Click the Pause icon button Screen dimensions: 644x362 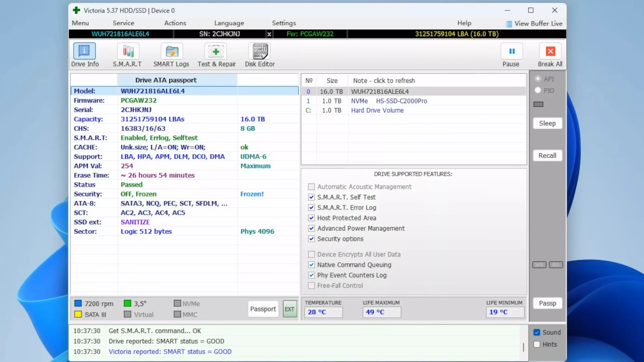pyautogui.click(x=511, y=51)
